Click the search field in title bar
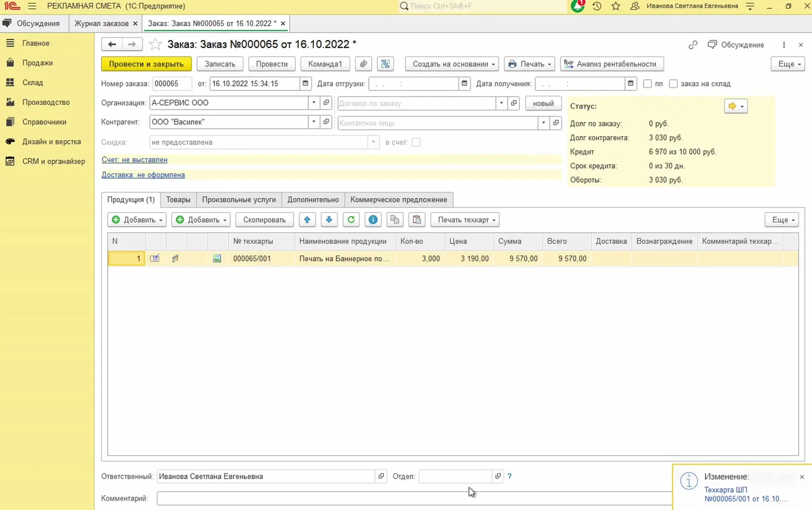Viewport: 812px width, 510px height. [482, 6]
